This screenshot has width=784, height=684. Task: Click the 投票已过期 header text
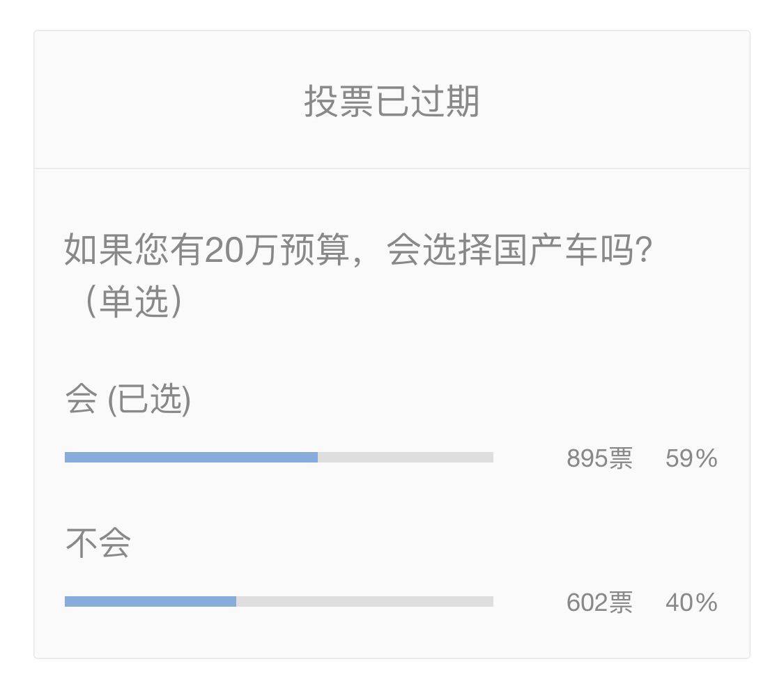pos(392,102)
